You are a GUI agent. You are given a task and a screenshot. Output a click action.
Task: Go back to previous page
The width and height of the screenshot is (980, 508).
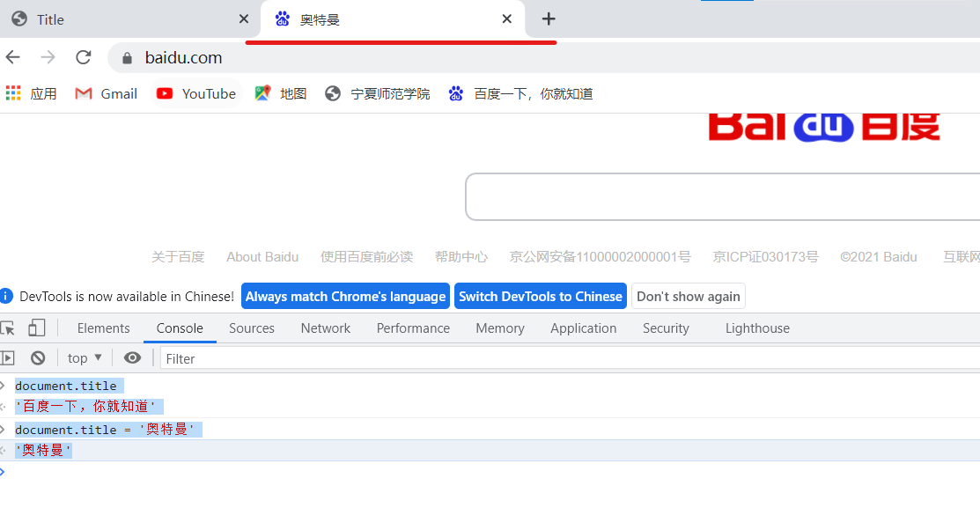coord(13,57)
